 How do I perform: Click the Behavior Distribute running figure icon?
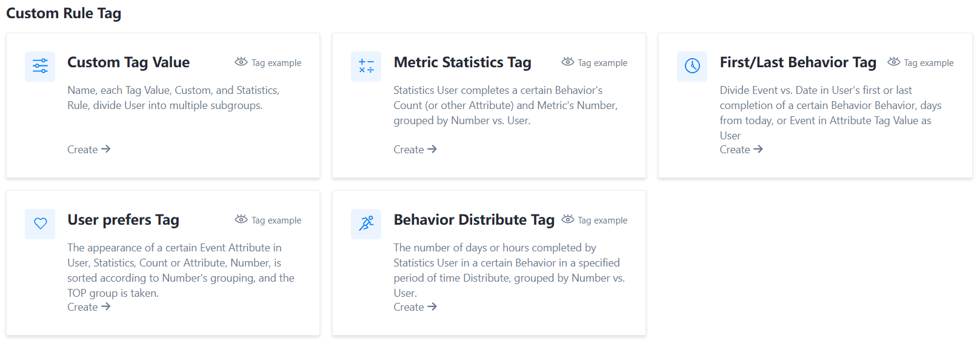point(366,223)
